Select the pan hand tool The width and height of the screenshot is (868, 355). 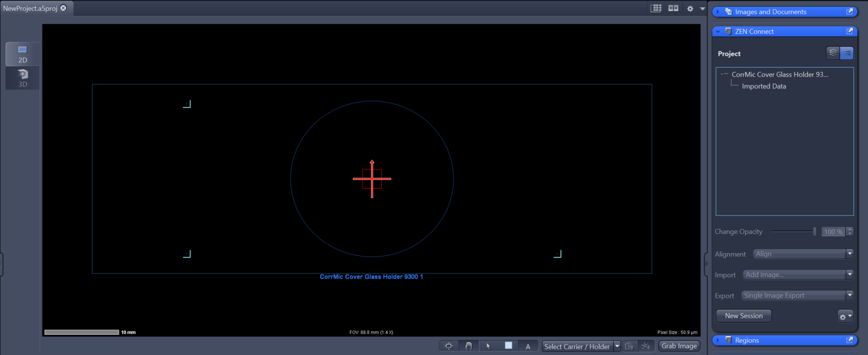coord(468,345)
